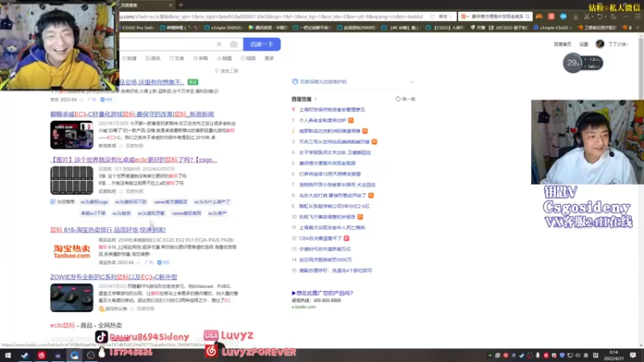Open the s1mple CSGO bookmark
This screenshot has height=362, width=644.
(552, 27)
